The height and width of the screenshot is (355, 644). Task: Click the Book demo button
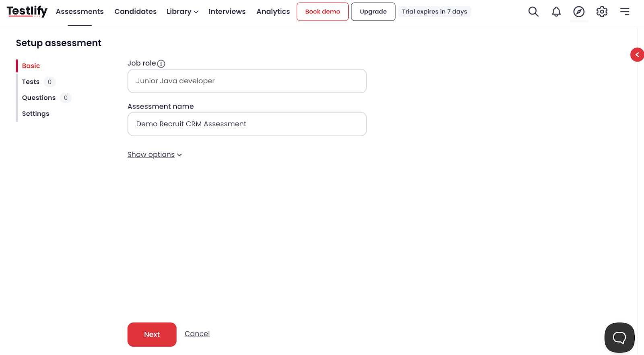point(322,12)
